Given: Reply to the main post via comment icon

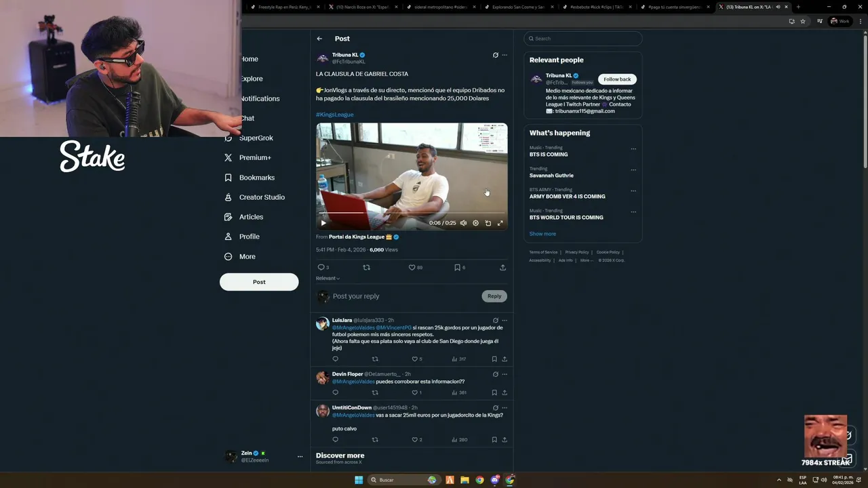Looking at the screenshot, I should coord(321,268).
